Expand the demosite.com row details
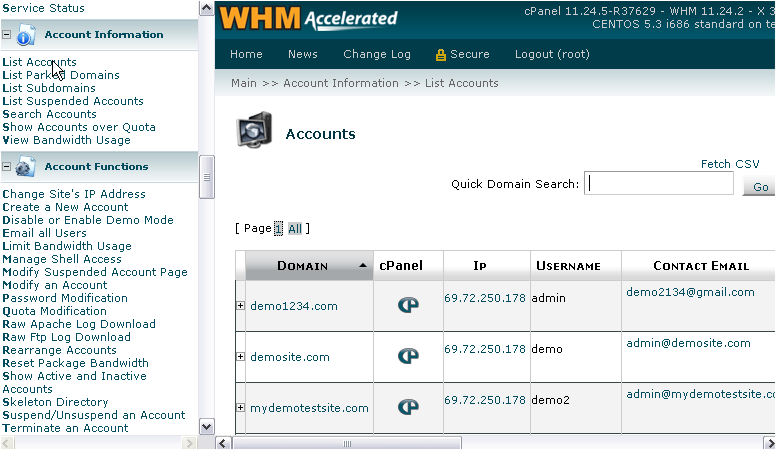Image resolution: width=776 pixels, height=450 pixels. click(241, 356)
